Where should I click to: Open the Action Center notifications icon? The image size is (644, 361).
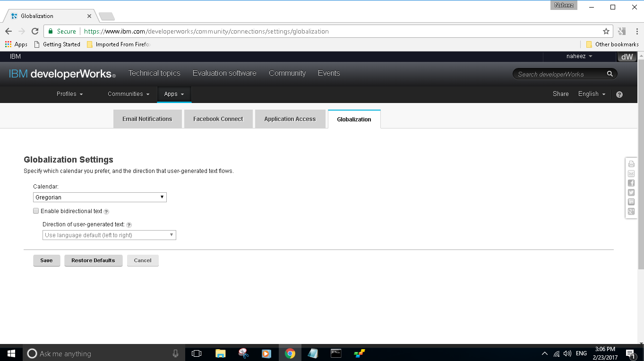[630, 353]
